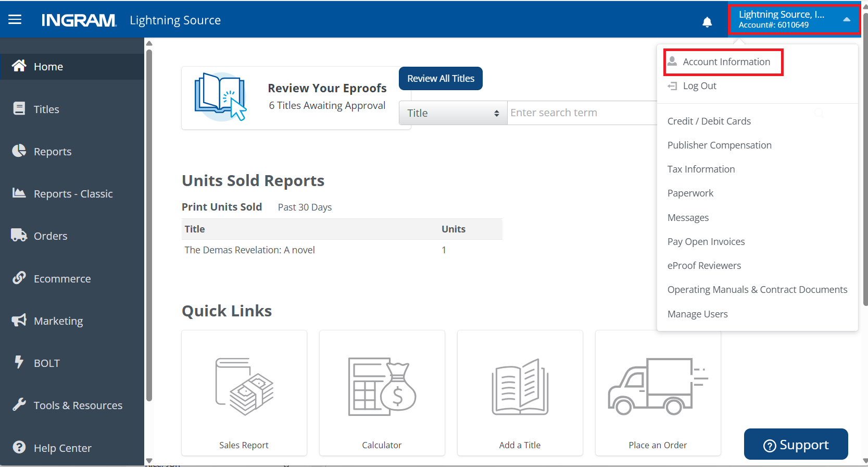Click the Add a Title quick link label
The height and width of the screenshot is (467, 868).
520,445
